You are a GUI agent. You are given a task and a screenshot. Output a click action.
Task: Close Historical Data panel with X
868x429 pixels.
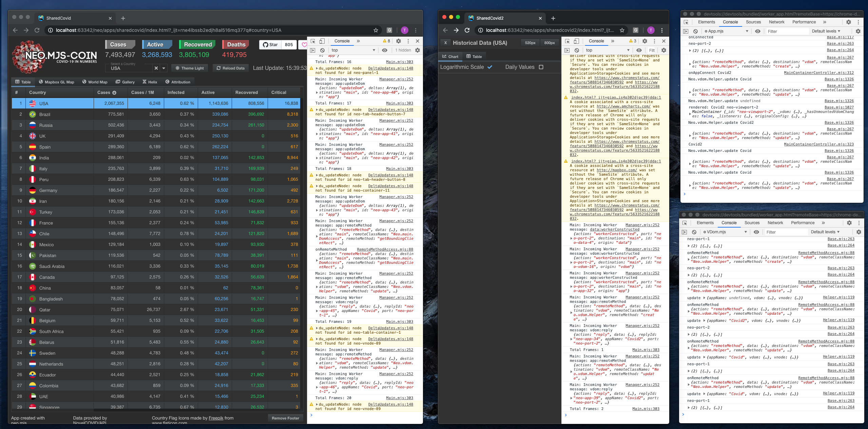pyautogui.click(x=445, y=43)
